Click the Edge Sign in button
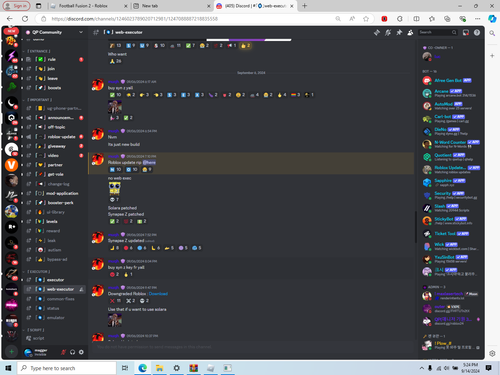 point(16,6)
